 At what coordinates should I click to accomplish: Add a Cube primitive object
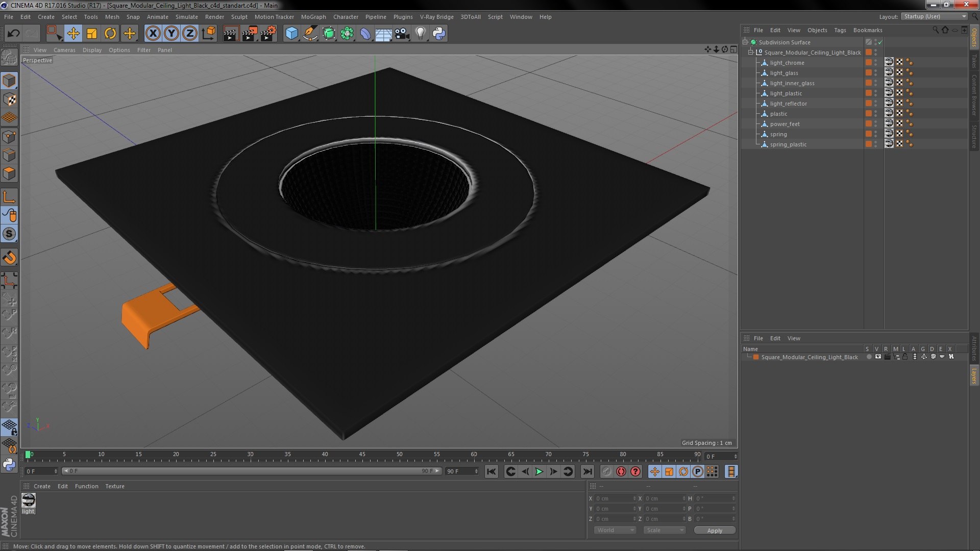291,34
